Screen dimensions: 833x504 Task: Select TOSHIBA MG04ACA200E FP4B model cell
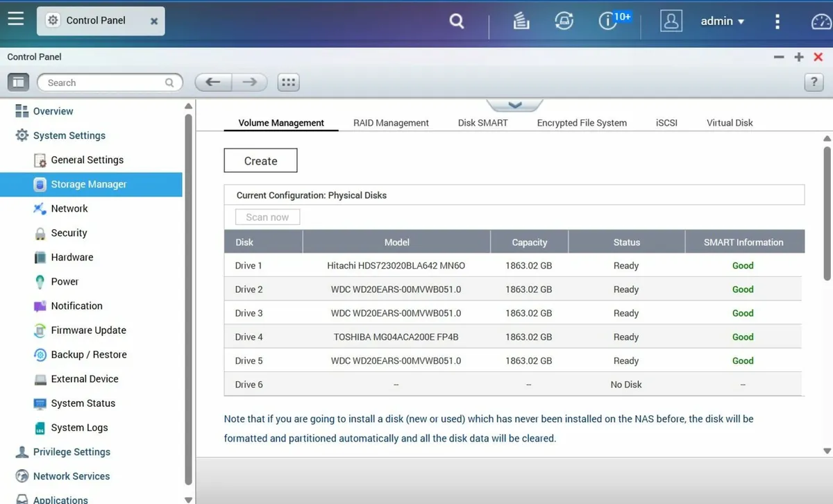[396, 337]
